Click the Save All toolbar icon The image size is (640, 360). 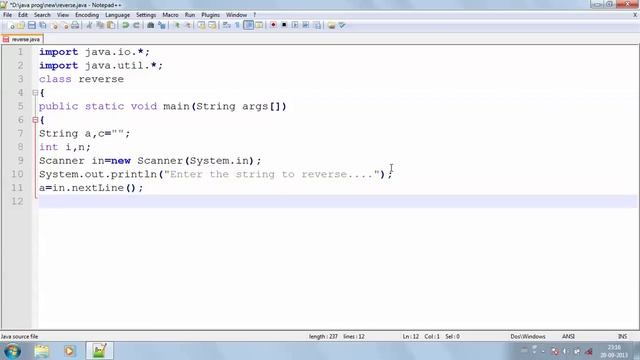[x=42, y=25]
